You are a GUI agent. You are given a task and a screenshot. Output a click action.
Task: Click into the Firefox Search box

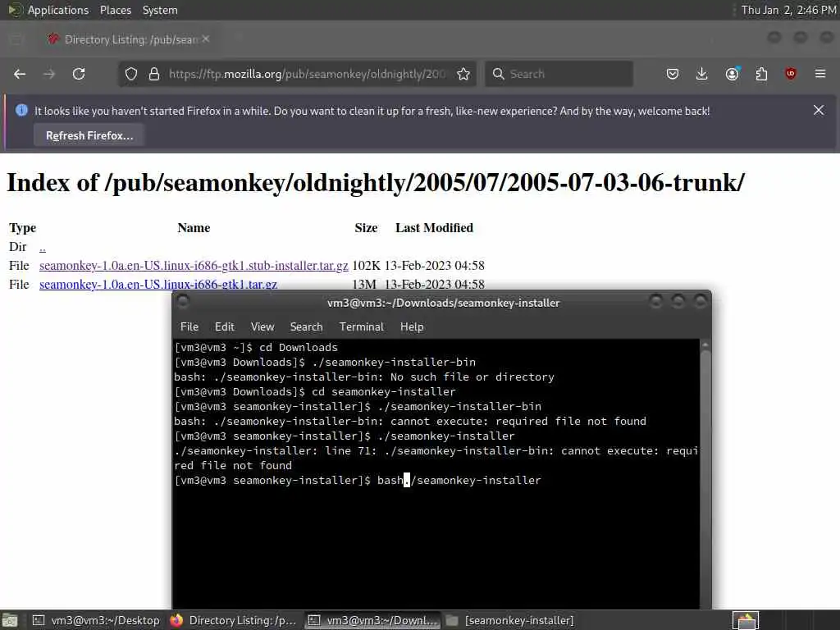click(x=559, y=74)
